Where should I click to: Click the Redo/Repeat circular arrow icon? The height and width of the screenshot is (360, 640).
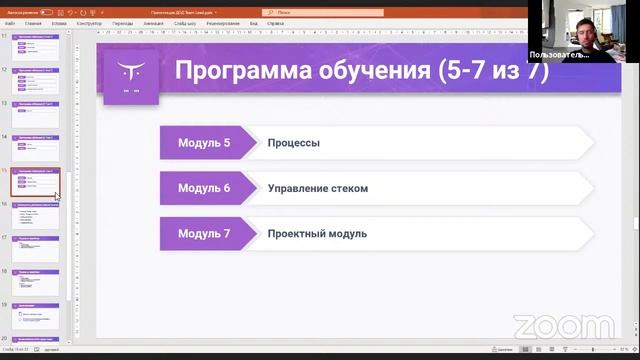[83, 13]
